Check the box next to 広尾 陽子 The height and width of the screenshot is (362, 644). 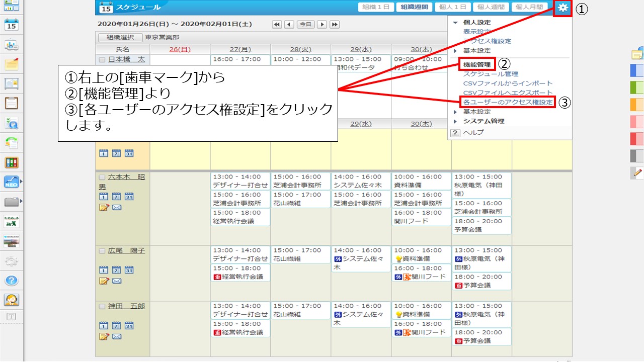pyautogui.click(x=102, y=251)
